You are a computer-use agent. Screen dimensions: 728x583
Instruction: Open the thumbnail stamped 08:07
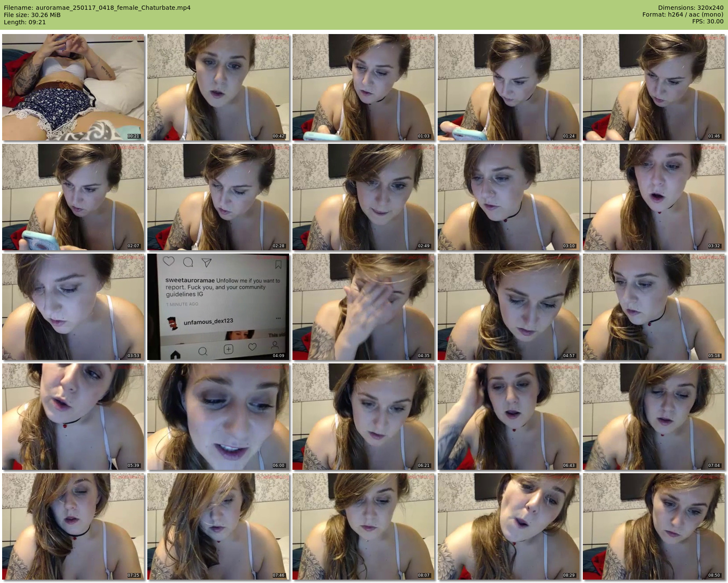364,526
